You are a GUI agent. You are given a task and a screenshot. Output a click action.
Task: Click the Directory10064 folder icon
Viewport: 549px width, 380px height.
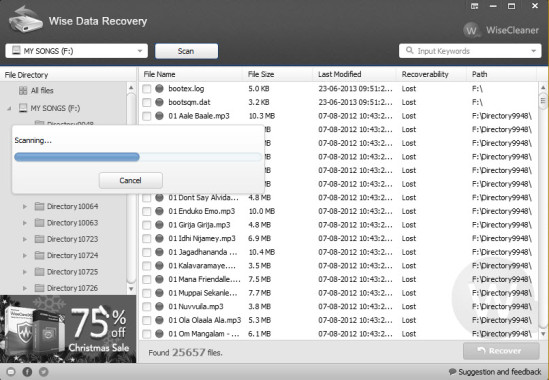(40, 206)
